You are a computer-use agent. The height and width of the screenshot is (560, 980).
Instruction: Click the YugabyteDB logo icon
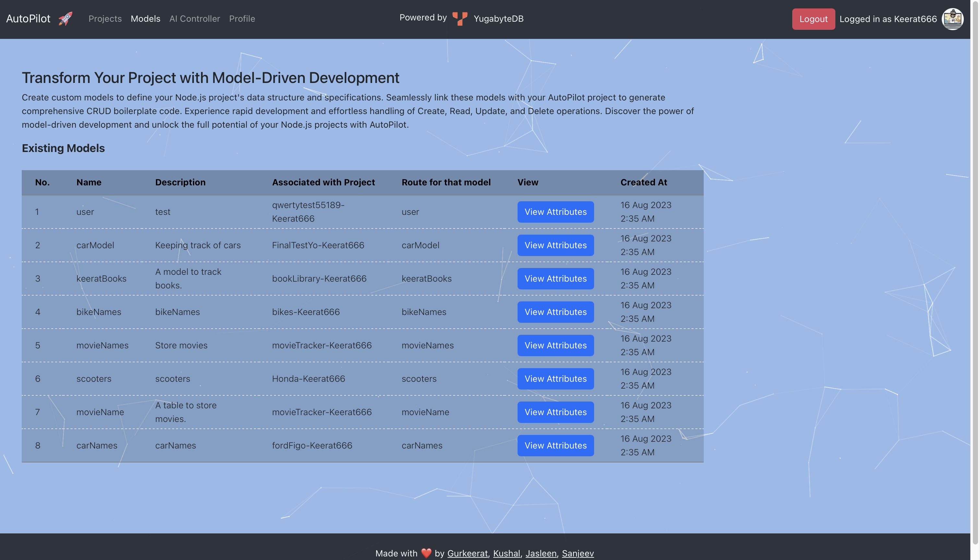point(460,18)
